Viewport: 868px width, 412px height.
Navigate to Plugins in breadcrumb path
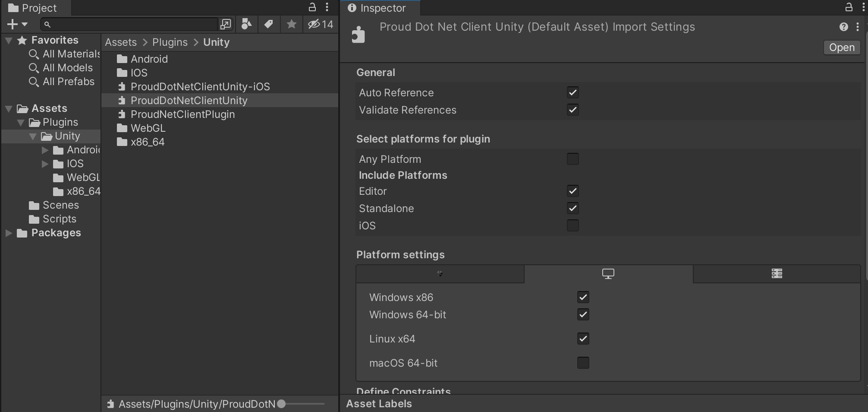click(170, 42)
